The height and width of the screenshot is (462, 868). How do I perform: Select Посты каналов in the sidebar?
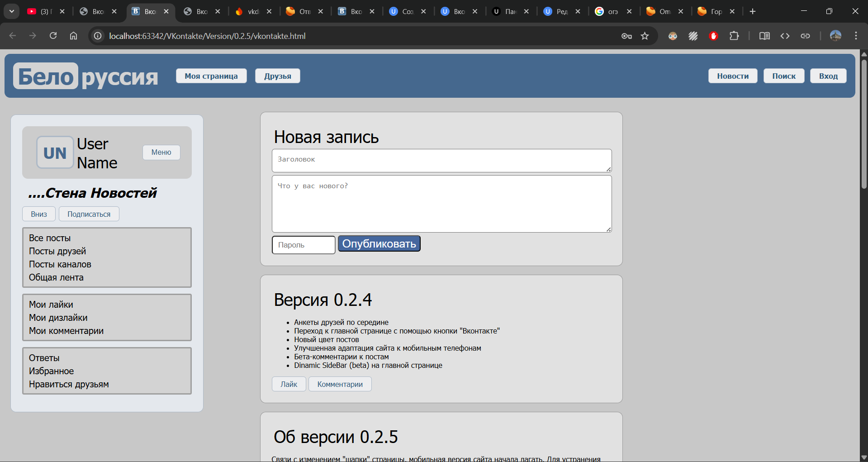tap(60, 264)
